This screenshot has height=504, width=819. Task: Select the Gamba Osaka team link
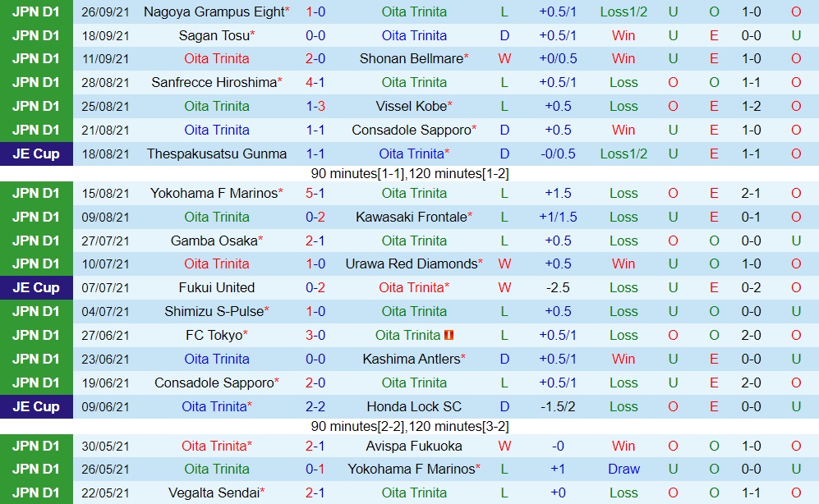coord(214,241)
